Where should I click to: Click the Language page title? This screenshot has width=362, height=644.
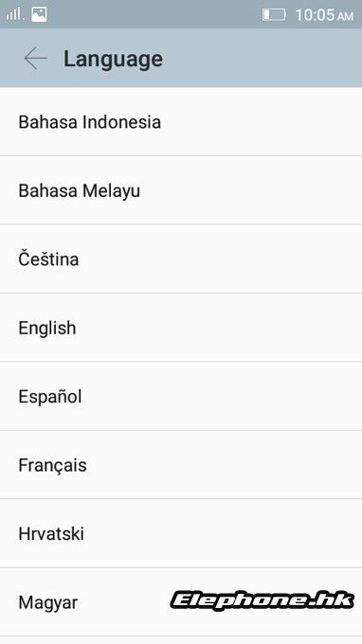[113, 60]
